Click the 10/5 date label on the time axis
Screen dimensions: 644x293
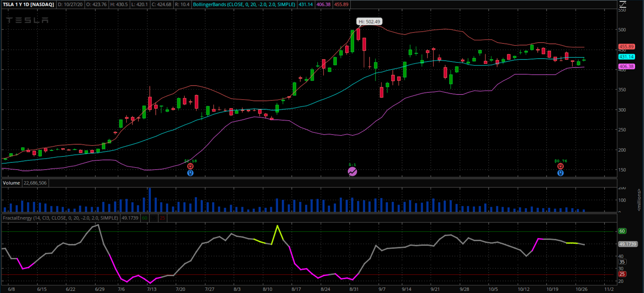[493, 289]
